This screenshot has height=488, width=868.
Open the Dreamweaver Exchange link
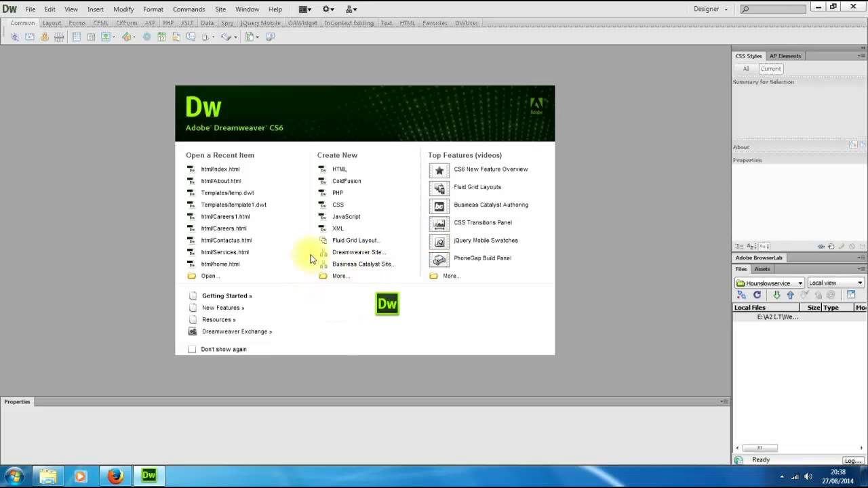(x=237, y=331)
